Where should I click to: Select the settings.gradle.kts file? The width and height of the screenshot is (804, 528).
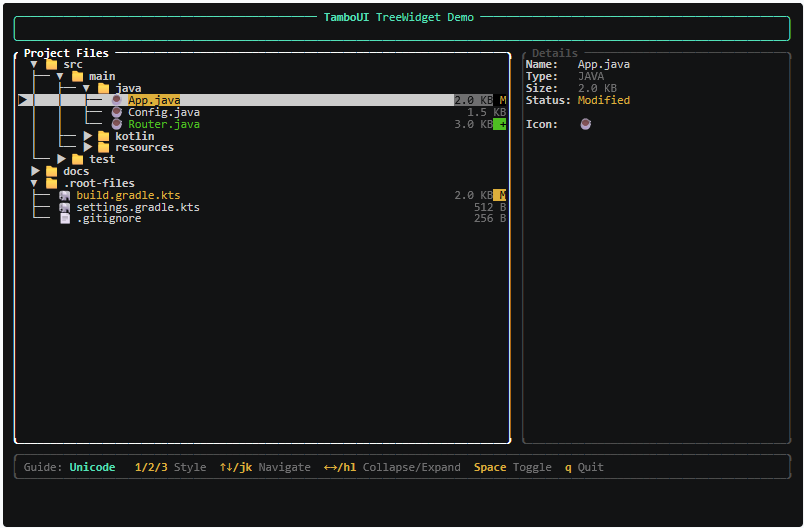[x=138, y=207]
